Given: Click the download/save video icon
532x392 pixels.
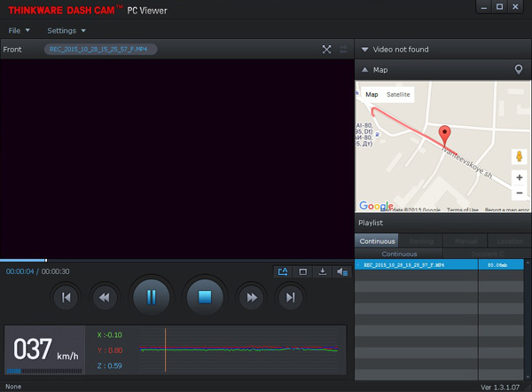Looking at the screenshot, I should (x=323, y=271).
